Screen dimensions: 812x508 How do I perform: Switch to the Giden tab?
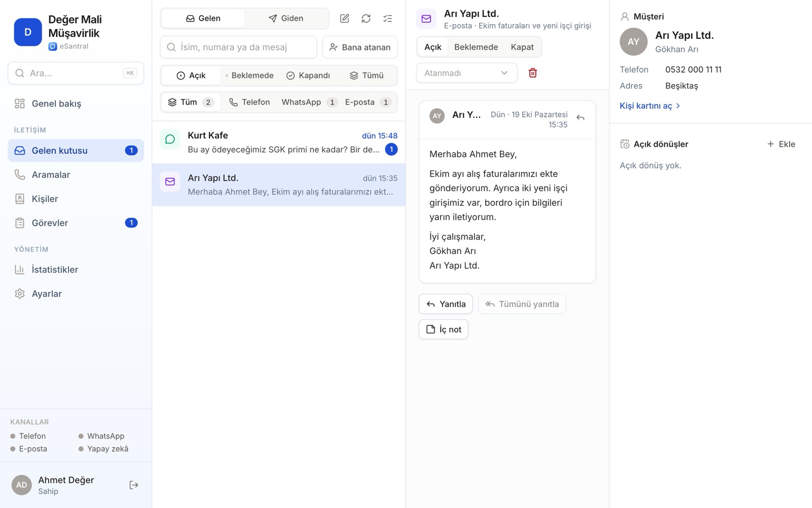286,18
